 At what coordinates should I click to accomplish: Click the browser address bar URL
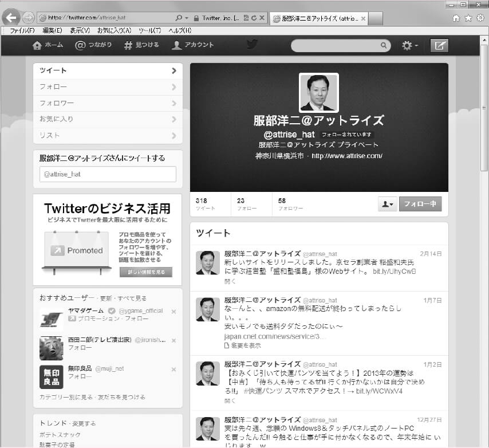click(x=86, y=18)
